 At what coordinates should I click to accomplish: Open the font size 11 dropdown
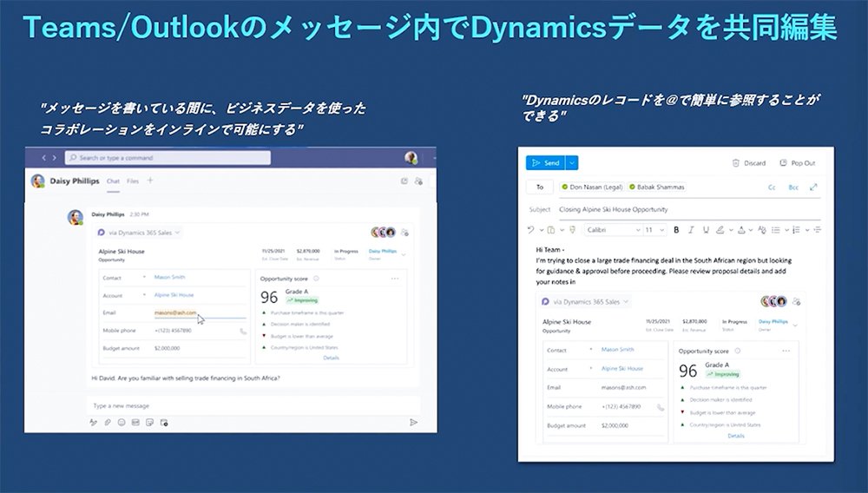click(x=654, y=230)
